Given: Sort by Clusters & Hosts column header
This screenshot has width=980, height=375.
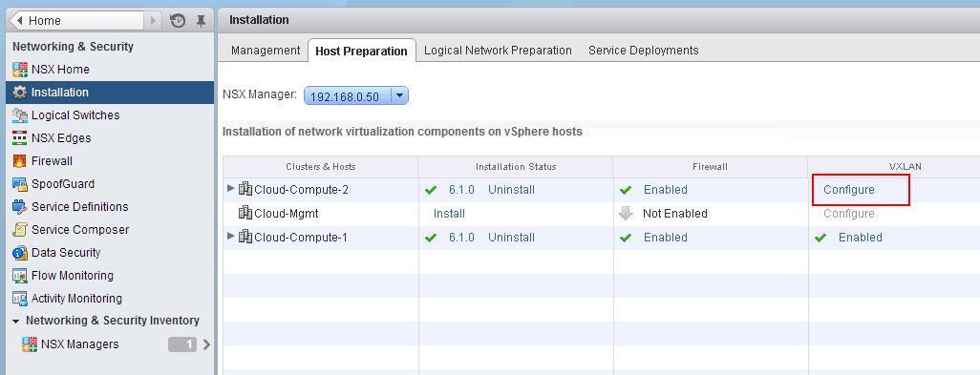Looking at the screenshot, I should click(x=321, y=167).
